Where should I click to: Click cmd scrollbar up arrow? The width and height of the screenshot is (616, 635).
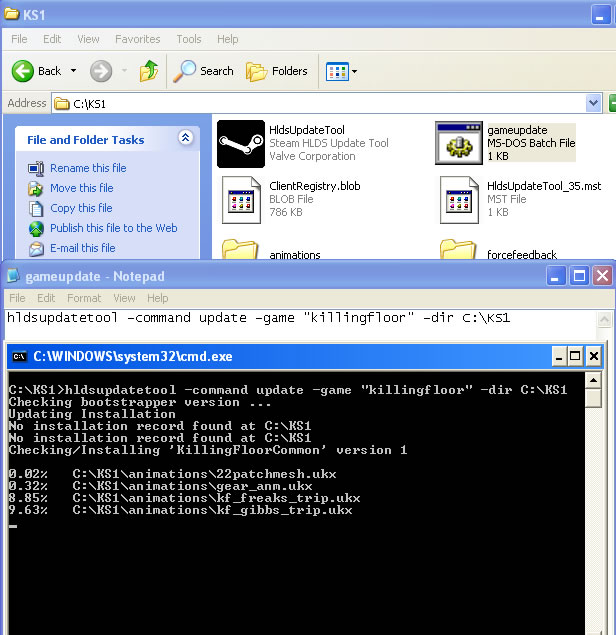point(593,380)
